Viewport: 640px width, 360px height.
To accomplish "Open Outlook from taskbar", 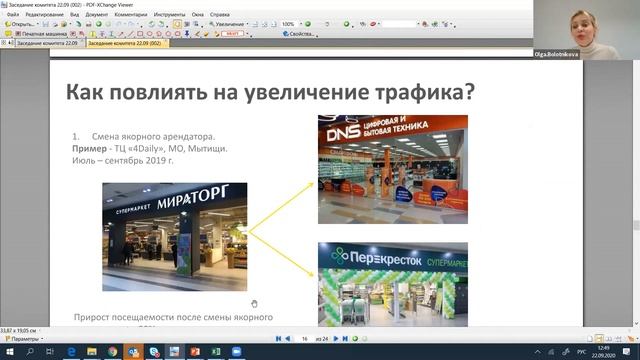I will (133, 351).
